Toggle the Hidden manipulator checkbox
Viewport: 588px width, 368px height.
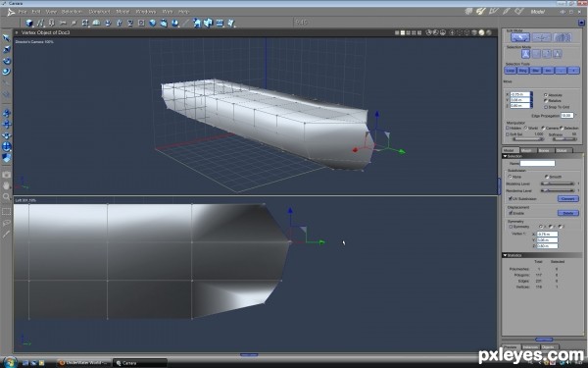click(x=508, y=128)
